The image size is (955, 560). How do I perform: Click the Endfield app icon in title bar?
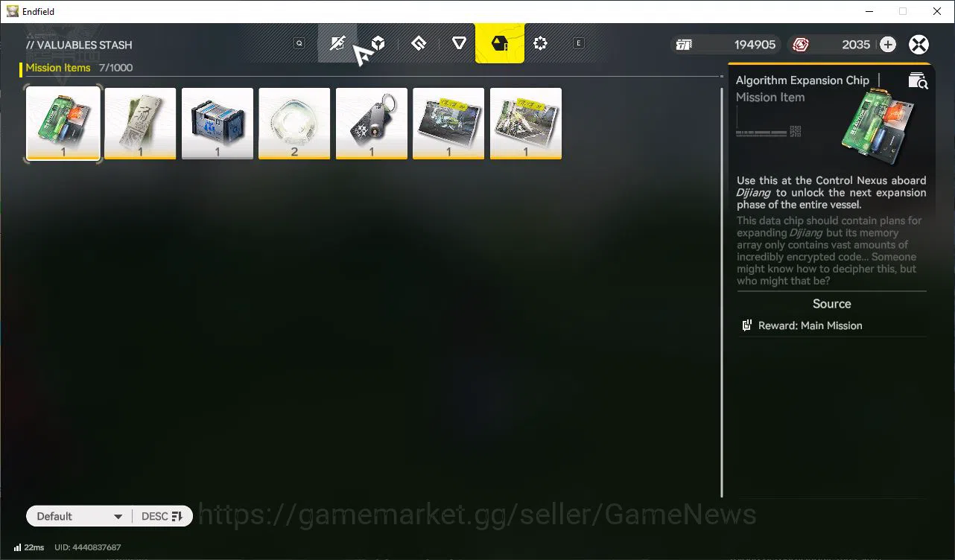pos(13,11)
